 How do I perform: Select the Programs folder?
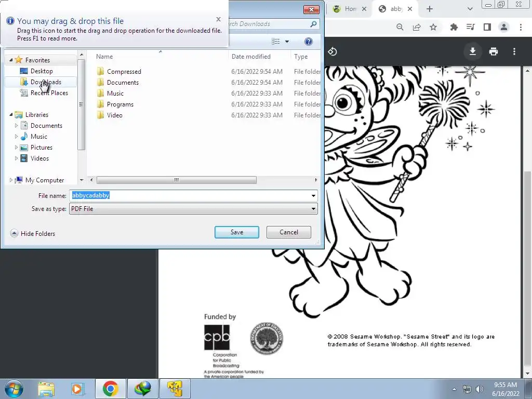120,104
